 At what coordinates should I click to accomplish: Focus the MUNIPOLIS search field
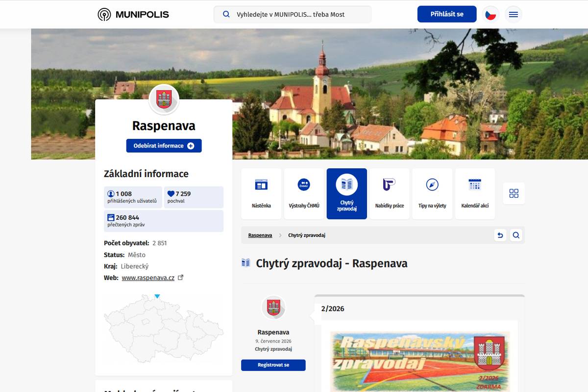click(x=293, y=14)
